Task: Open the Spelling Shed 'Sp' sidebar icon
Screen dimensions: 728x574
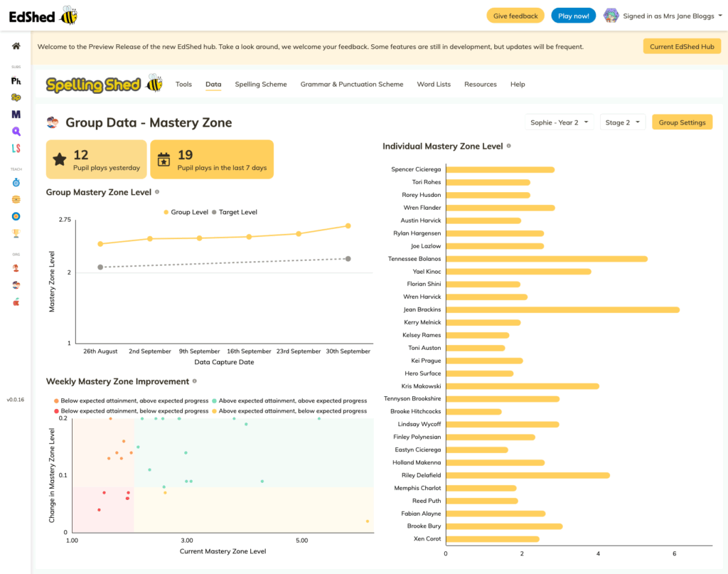Action: [x=16, y=97]
